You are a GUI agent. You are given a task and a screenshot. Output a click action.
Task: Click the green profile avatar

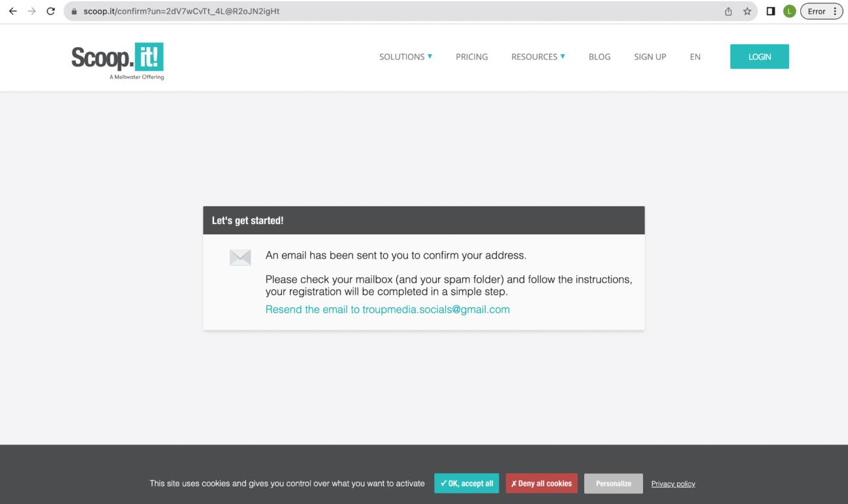click(x=789, y=11)
